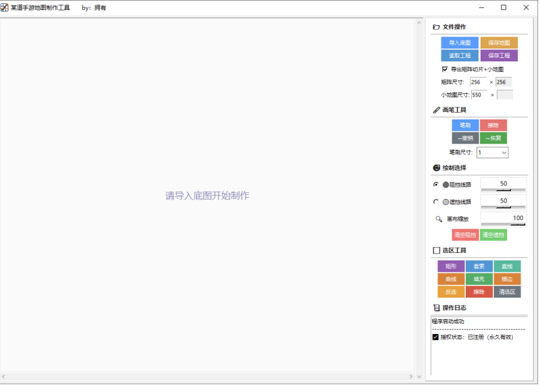Click the 清空阻挡 button
This screenshot has height=392, width=540.
click(465, 235)
